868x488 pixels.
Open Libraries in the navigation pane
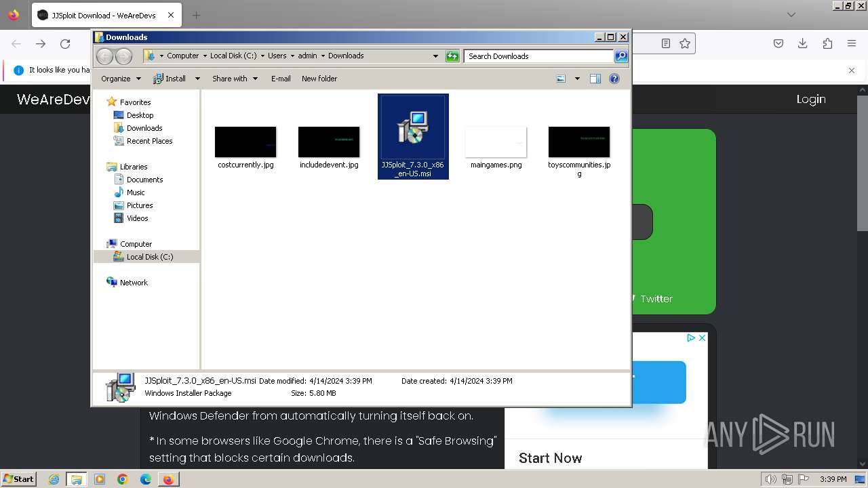134,167
